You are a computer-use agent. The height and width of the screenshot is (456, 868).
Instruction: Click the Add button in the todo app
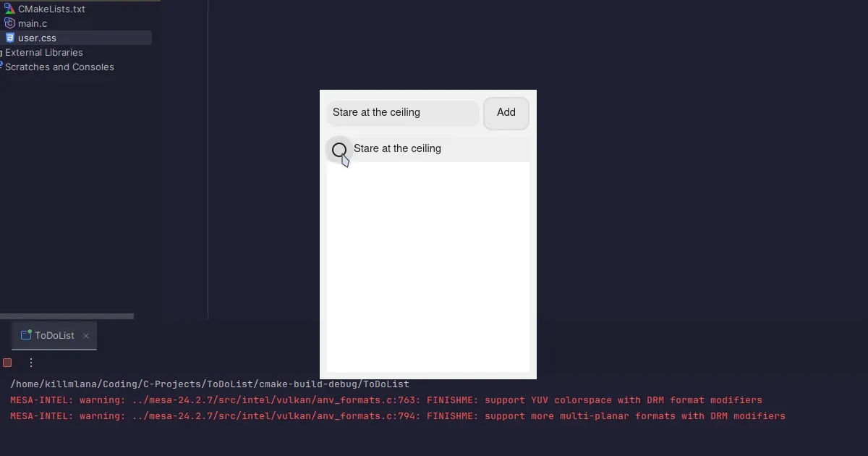506,113
